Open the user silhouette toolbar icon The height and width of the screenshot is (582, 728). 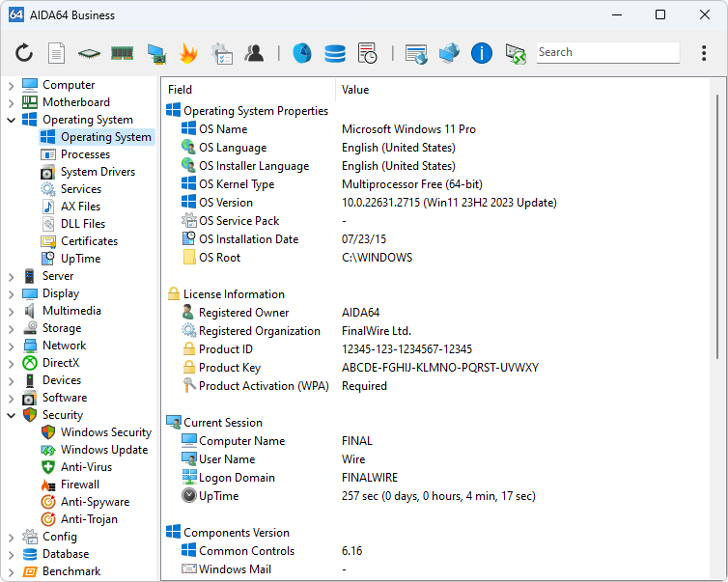pyautogui.click(x=254, y=53)
